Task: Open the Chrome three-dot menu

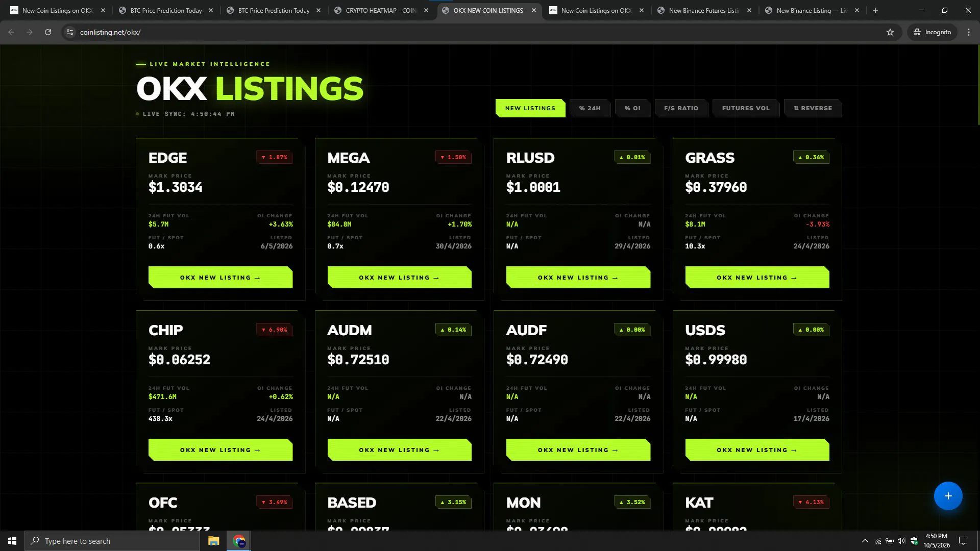Action: (969, 32)
